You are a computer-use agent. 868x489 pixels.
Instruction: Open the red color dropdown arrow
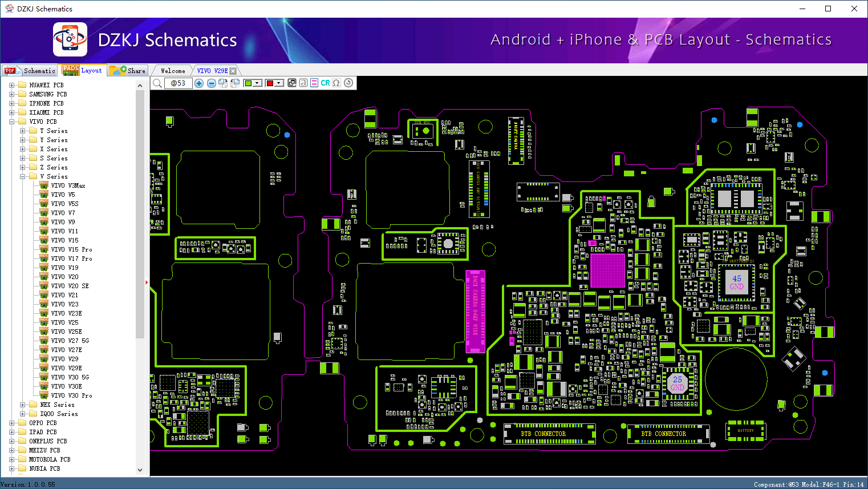tap(279, 83)
